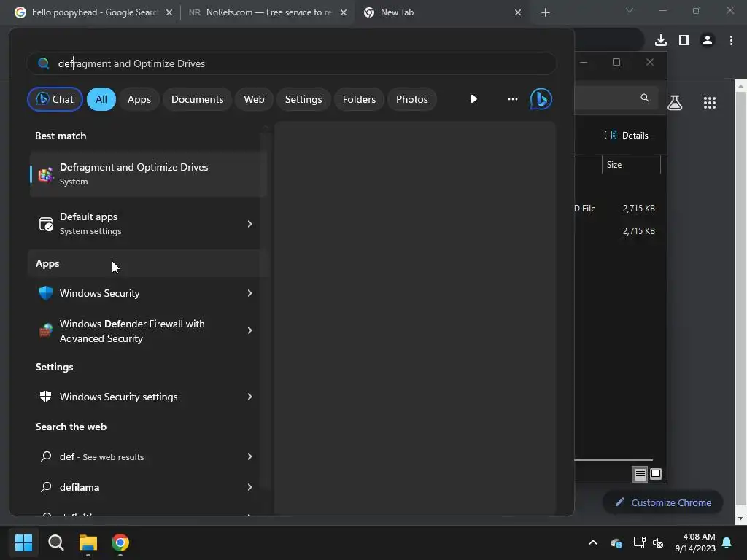Click the taskbar Search icon

(x=55, y=542)
